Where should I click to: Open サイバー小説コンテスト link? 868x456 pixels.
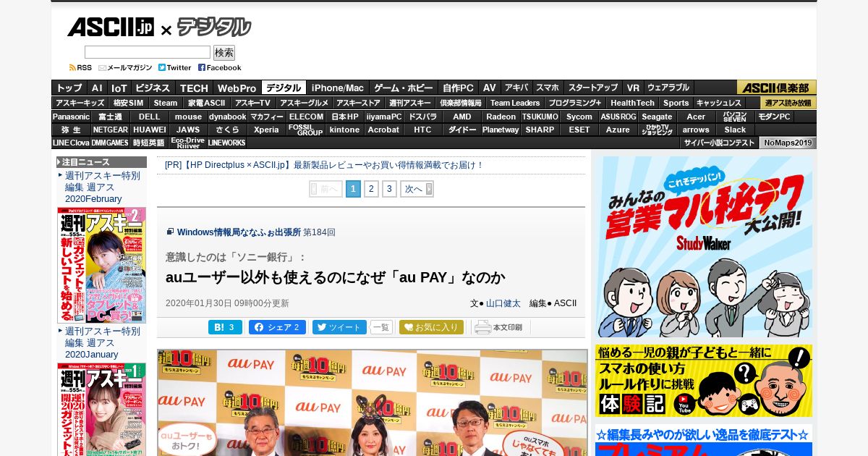pyautogui.click(x=719, y=143)
